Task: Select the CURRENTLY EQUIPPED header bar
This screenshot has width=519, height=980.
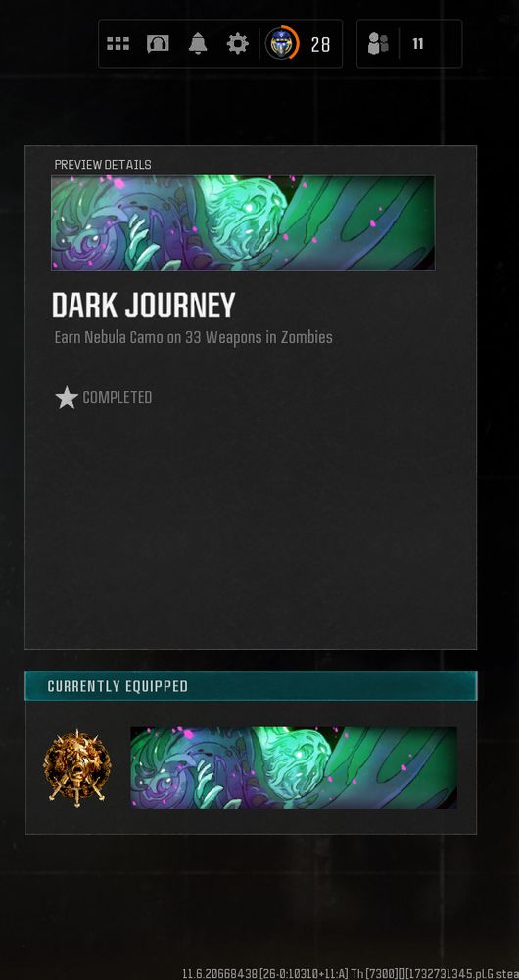Action: [251, 686]
